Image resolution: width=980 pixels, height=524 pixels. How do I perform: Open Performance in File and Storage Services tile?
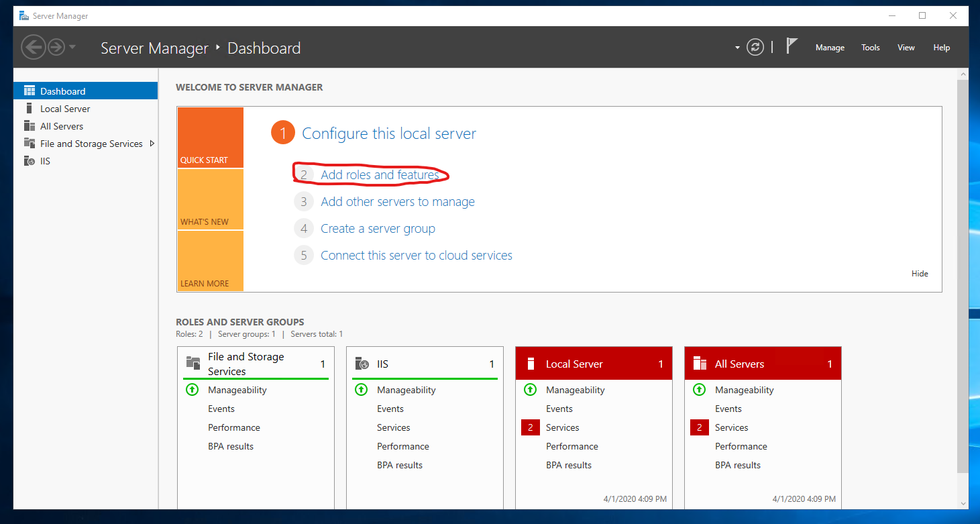(x=234, y=427)
